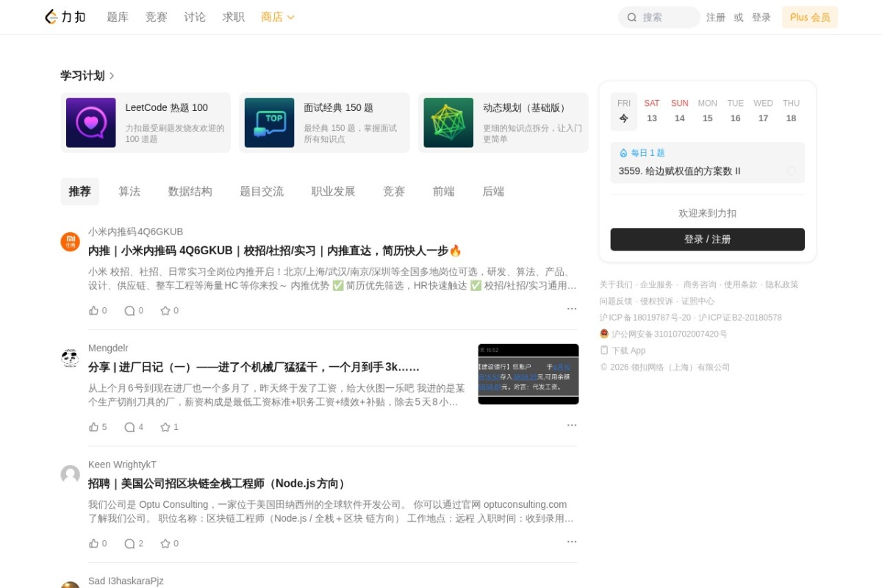Viewport: 882px width, 588px height.
Task: Click the 下载 App phone icon
Action: tap(604, 351)
